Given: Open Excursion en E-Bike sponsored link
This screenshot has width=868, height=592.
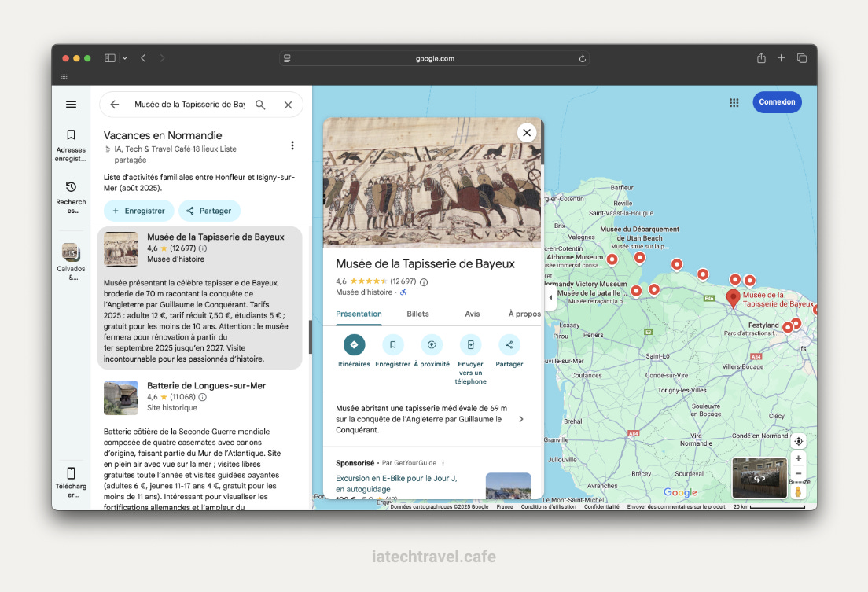Looking at the screenshot, I should [396, 484].
